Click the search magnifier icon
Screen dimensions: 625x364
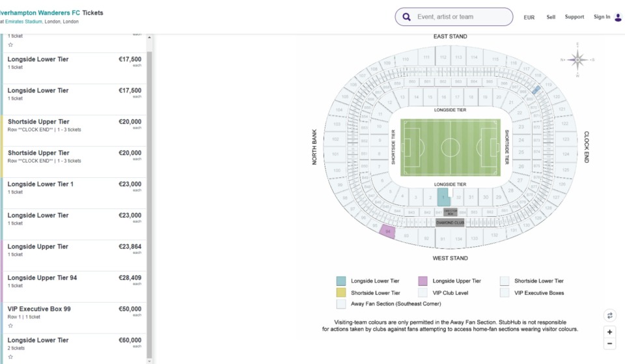(407, 17)
